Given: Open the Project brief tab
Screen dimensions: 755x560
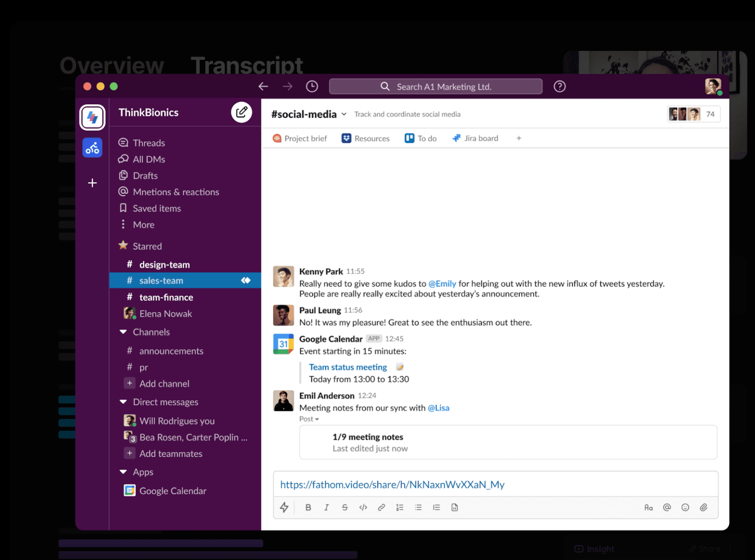Looking at the screenshot, I should (x=300, y=138).
